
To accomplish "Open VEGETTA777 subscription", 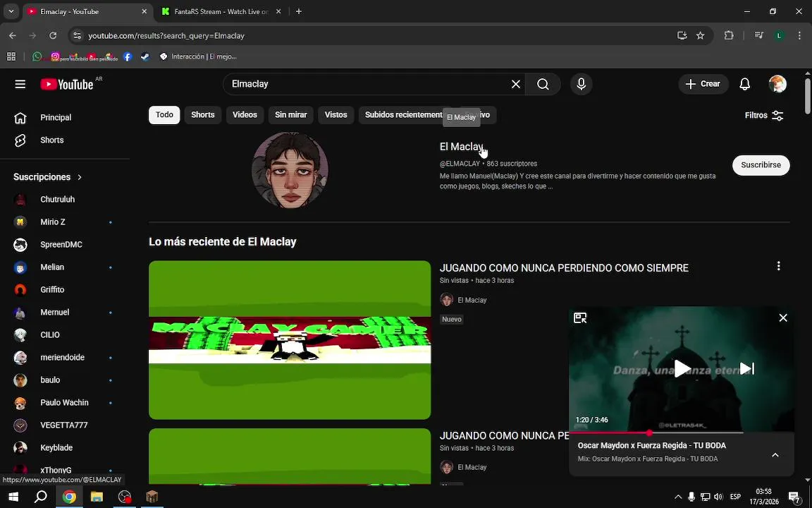I will coord(65,425).
